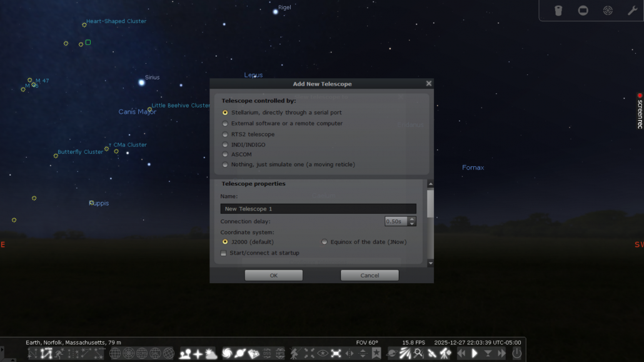The height and width of the screenshot is (362, 644).
Task: Click the telescope Name text field
Action: pyautogui.click(x=318, y=209)
